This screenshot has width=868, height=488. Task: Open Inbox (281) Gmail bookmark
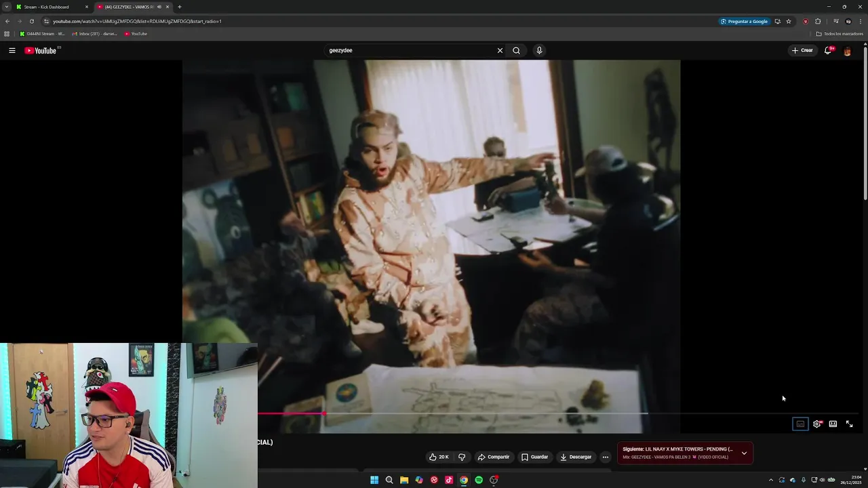(x=95, y=34)
